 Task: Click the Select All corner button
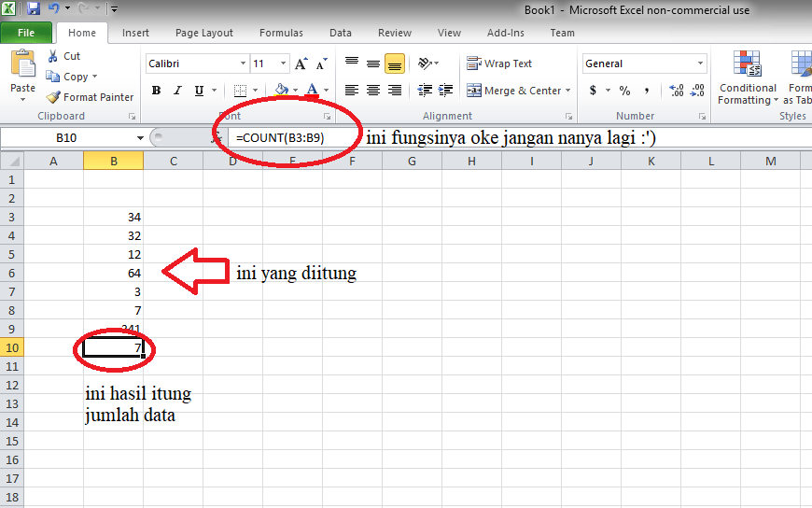(12, 162)
